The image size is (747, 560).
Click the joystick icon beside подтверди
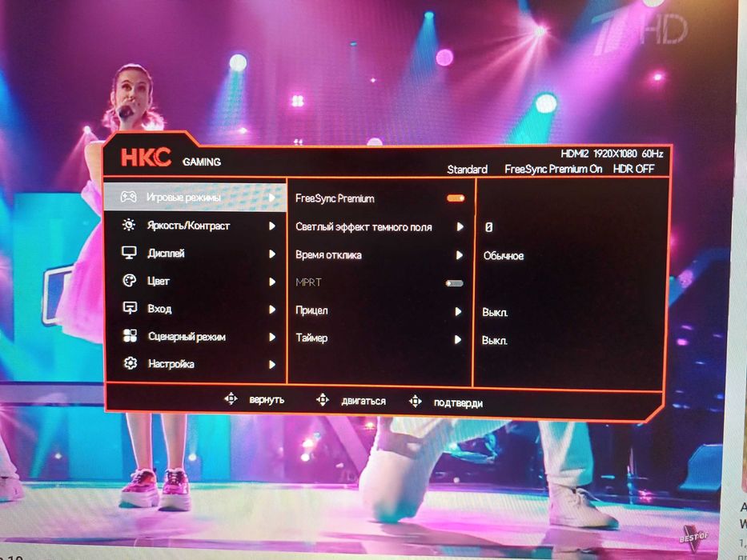coord(416,402)
